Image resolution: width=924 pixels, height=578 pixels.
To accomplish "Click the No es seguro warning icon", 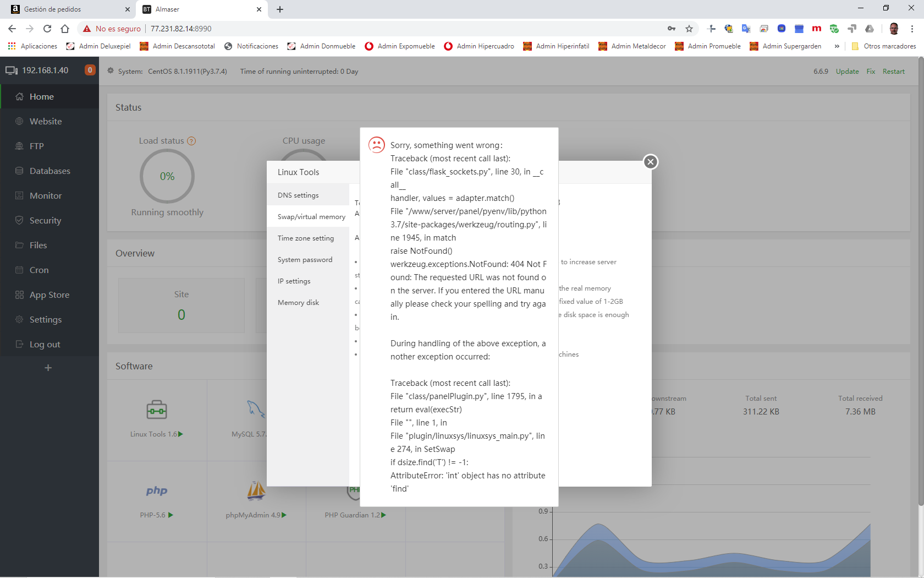I will tap(87, 29).
